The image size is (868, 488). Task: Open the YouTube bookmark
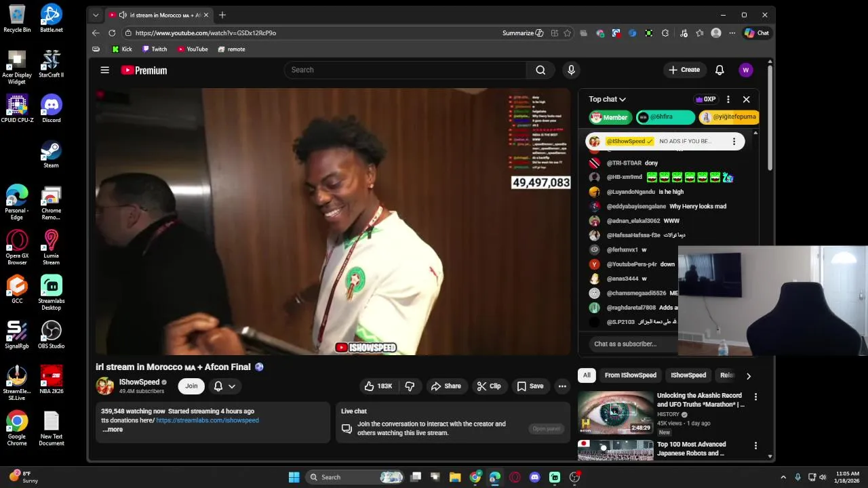193,49
